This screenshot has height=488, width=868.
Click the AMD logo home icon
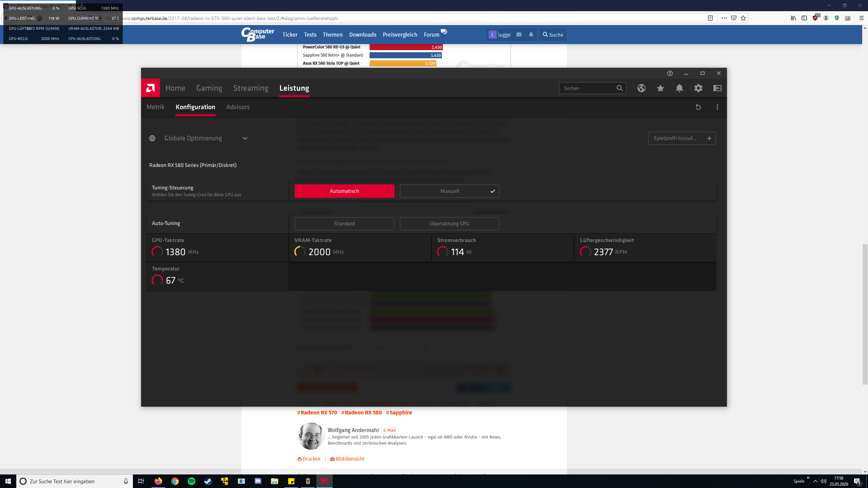(x=150, y=88)
